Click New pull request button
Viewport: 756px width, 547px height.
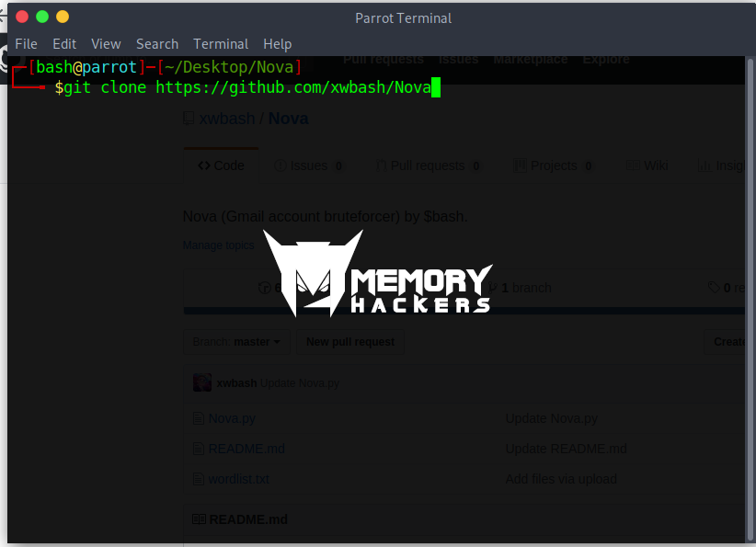(350, 342)
